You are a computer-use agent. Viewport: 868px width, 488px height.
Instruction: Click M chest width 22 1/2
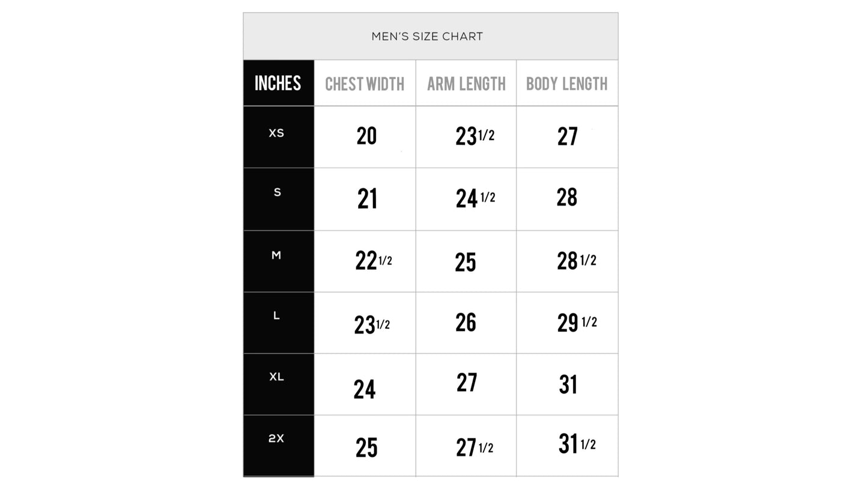point(374,261)
